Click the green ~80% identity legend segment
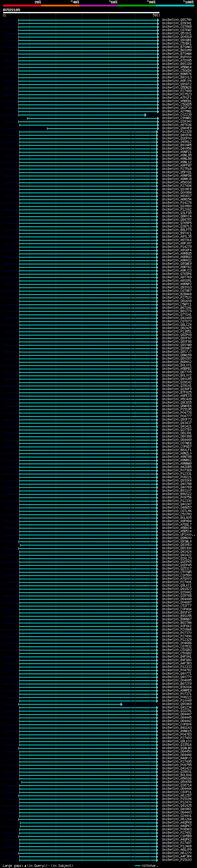The image size is (197, 868). [137, 6]
